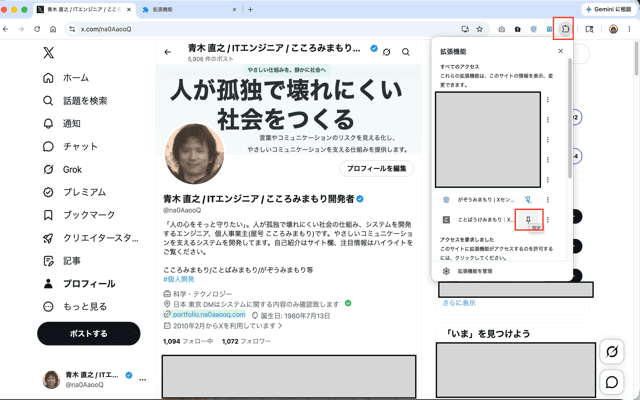The height and width of the screenshot is (400, 640).
Task: Click blue-red square extension icon in toolbar
Action: (x=549, y=29)
